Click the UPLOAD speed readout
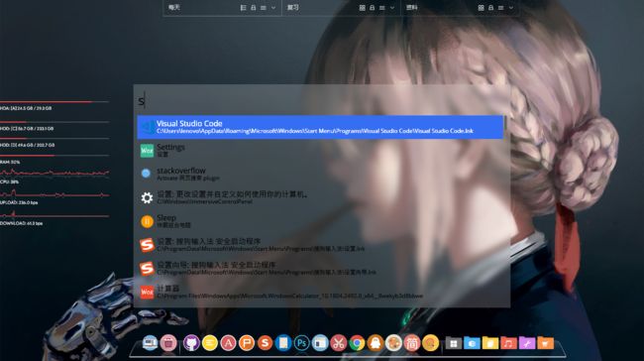The height and width of the screenshot is (361, 644). [x=19, y=202]
